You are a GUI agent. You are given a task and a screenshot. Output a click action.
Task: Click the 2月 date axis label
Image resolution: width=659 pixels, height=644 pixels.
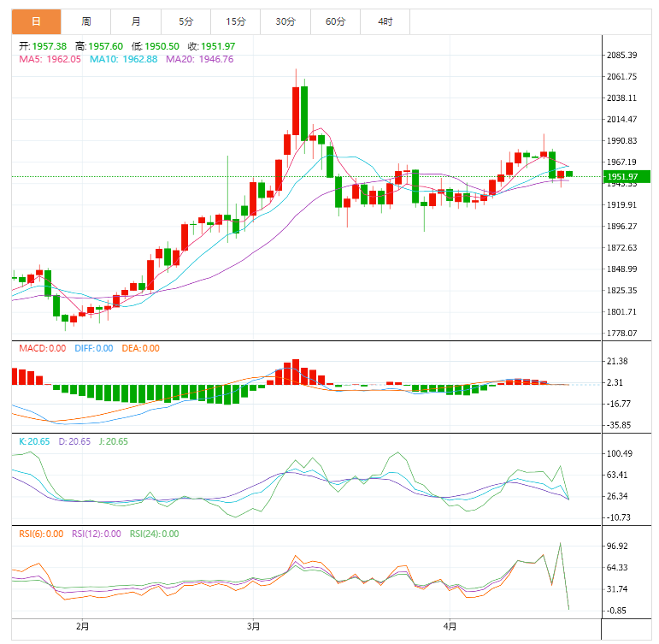pos(82,626)
